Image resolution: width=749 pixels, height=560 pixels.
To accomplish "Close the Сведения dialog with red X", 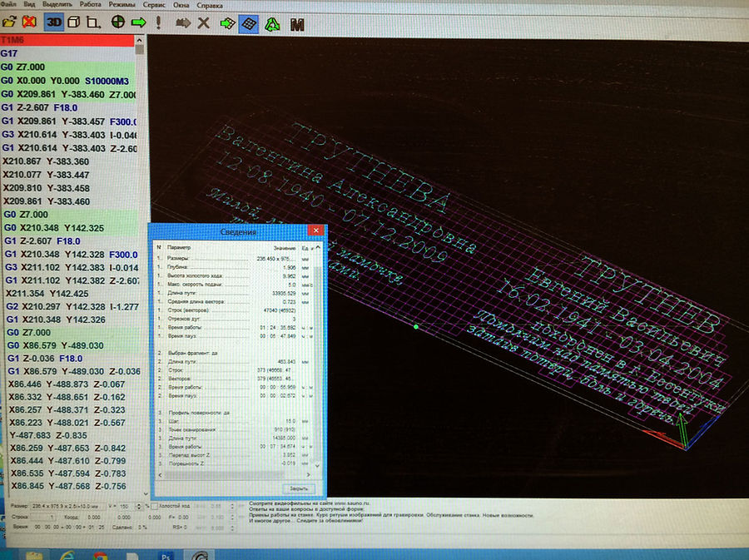I will click(316, 231).
